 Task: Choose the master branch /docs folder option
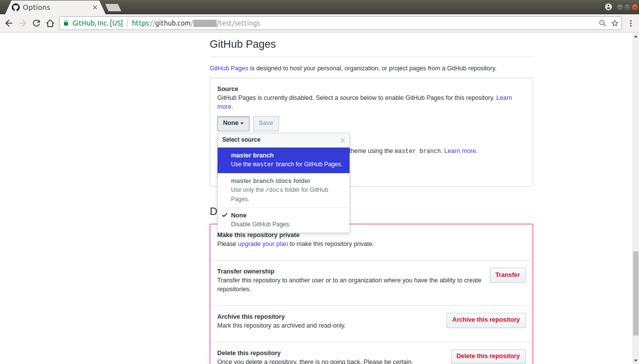coord(284,190)
